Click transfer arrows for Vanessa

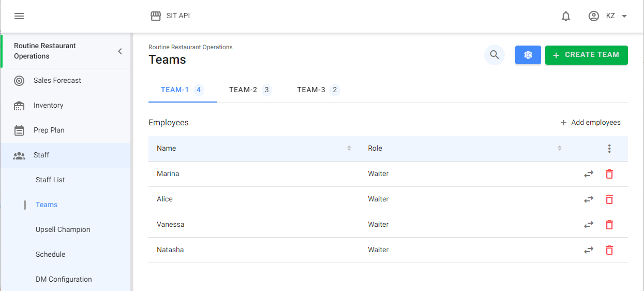(x=589, y=225)
